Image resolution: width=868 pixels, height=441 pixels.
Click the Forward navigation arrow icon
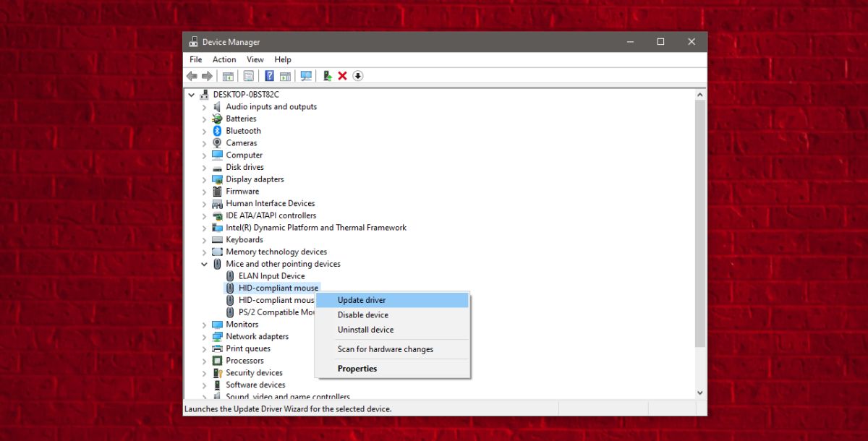[x=206, y=75]
